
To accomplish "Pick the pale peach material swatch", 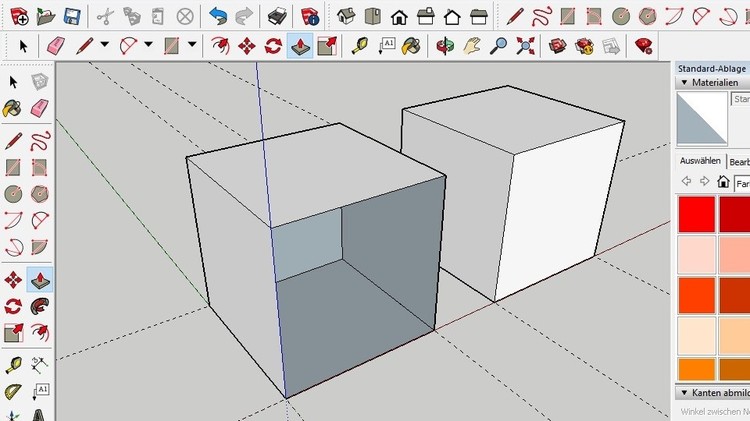I will 697,335.
